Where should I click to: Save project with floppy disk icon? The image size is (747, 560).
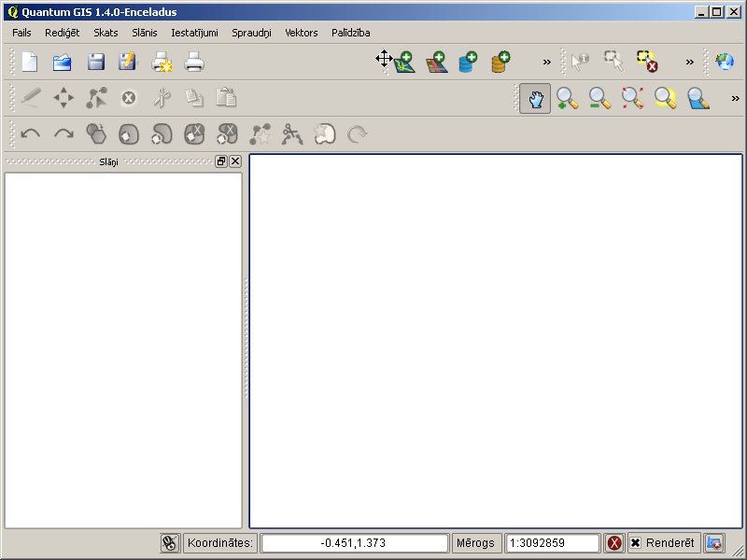pos(96,62)
